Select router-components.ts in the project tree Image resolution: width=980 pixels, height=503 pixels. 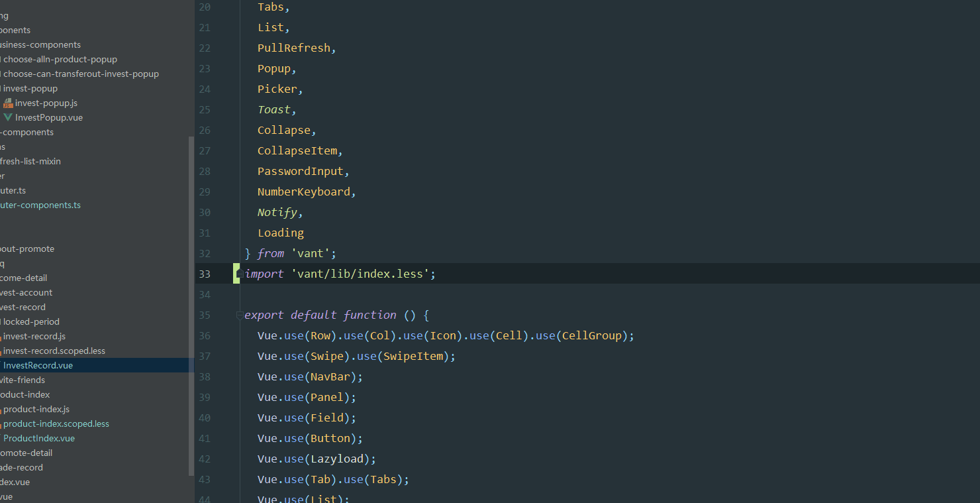(40, 205)
